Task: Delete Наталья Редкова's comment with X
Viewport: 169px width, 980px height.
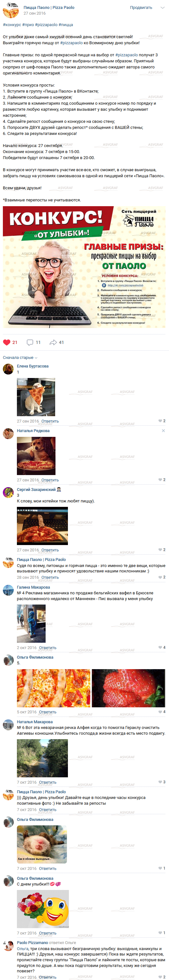Action: (163, 430)
